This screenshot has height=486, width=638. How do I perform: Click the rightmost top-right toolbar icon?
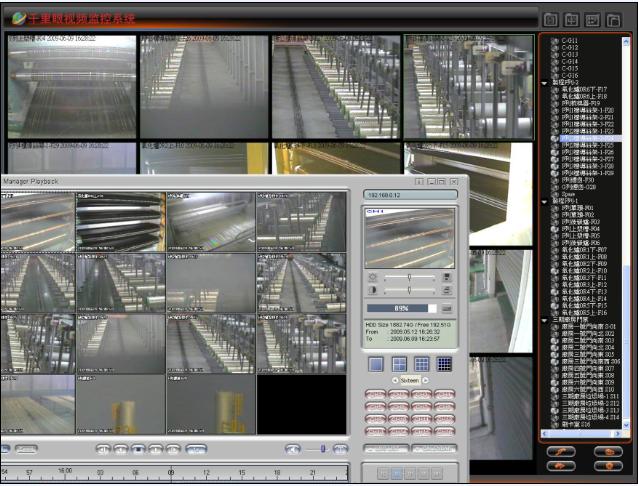tap(613, 19)
